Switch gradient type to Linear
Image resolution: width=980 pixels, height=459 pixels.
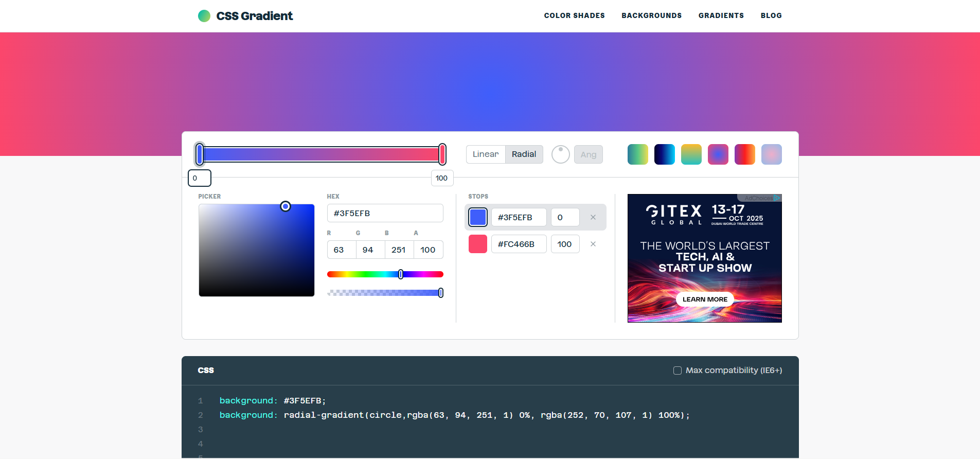tap(485, 154)
